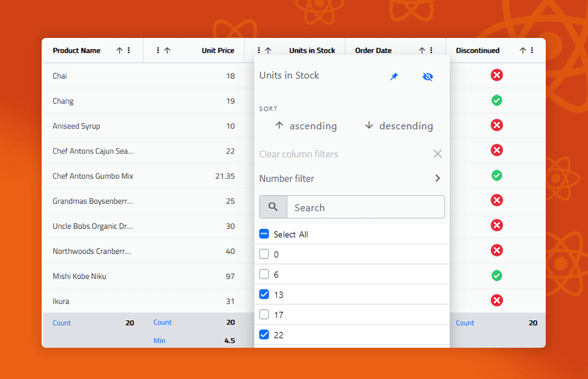
Task: Click the search magnifier icon
Action: [x=273, y=207]
